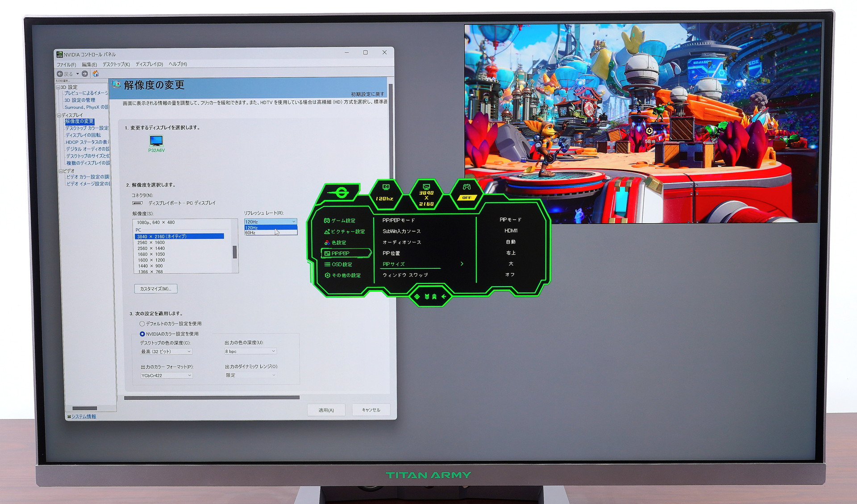This screenshot has height=504, width=857.
Task: Click カスタマイズ(M)... button
Action: tap(156, 289)
